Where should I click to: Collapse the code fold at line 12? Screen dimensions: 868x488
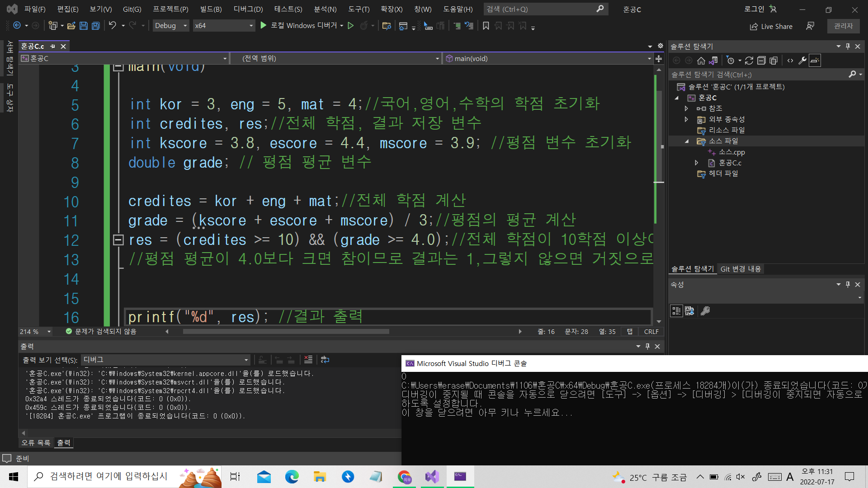pos(118,240)
